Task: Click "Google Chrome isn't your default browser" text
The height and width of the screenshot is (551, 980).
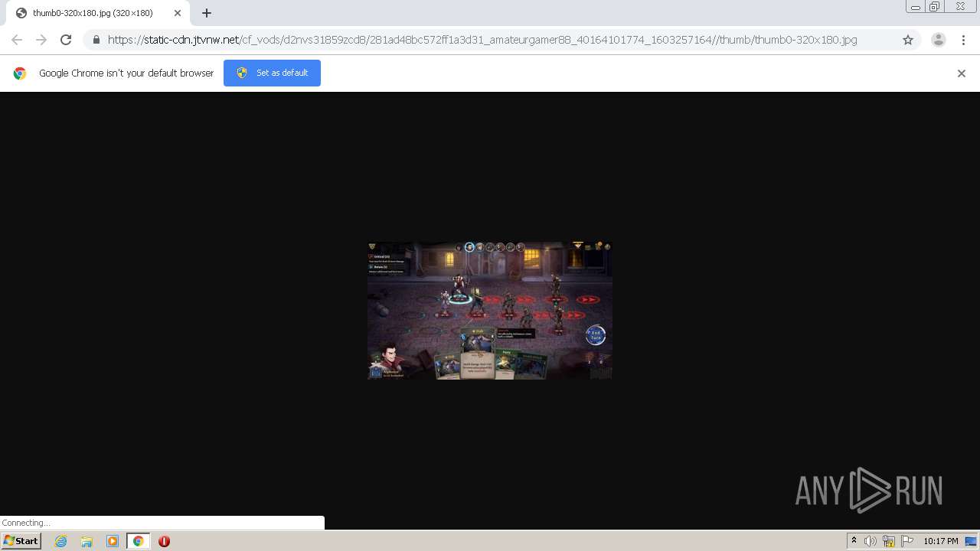Action: tap(126, 73)
